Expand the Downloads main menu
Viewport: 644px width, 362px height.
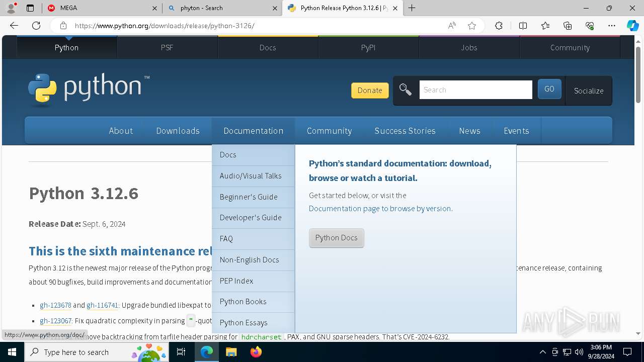coord(178,131)
